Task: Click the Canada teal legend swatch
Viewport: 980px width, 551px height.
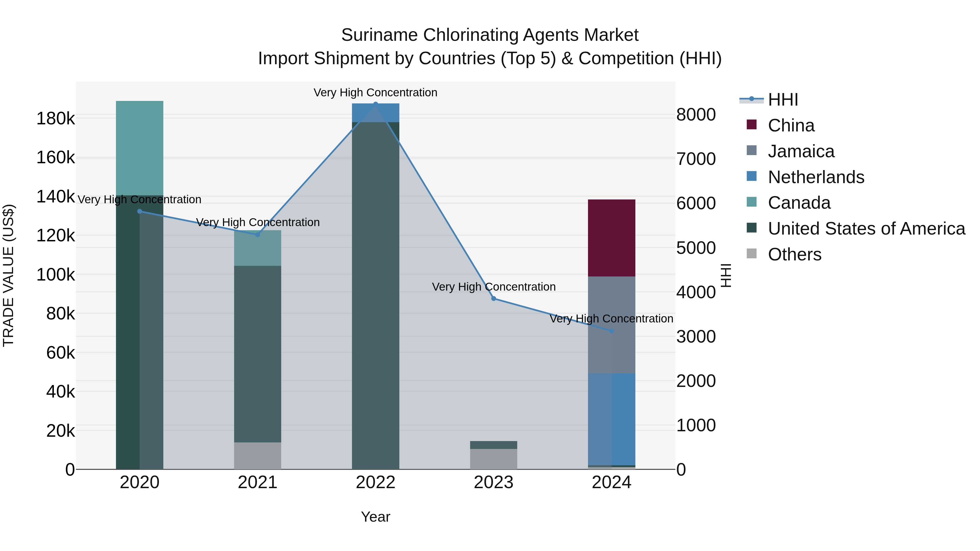Action: [752, 202]
